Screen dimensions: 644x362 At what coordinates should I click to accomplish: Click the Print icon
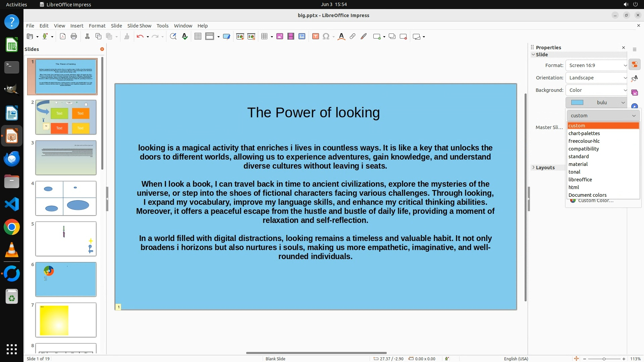[x=74, y=37]
